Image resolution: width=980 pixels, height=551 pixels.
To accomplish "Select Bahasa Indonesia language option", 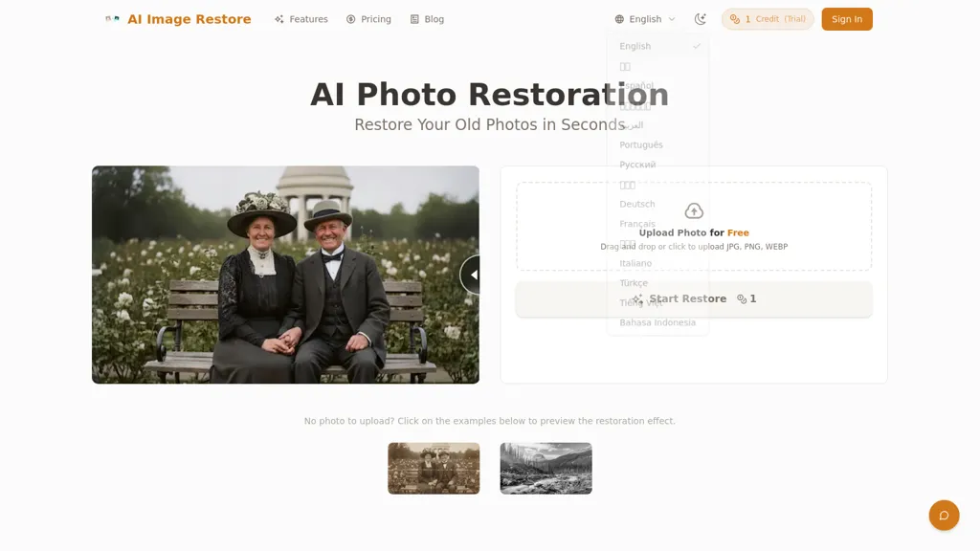I will (658, 323).
